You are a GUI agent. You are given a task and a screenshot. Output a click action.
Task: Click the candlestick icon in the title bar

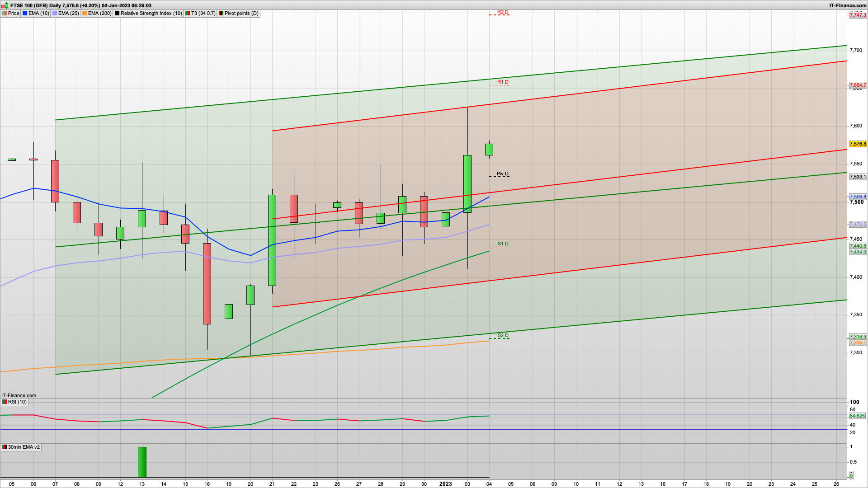pos(4,5)
